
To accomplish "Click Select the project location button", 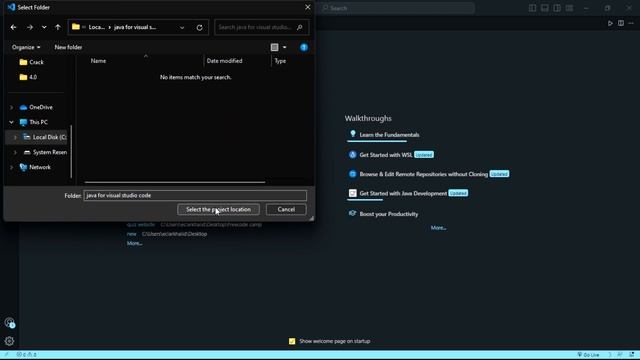I will pyautogui.click(x=218, y=209).
